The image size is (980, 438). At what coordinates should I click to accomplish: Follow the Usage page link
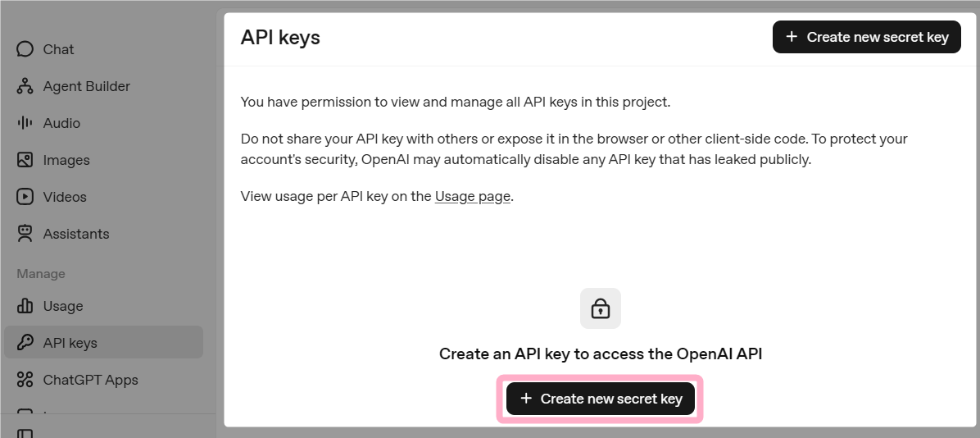point(473,197)
